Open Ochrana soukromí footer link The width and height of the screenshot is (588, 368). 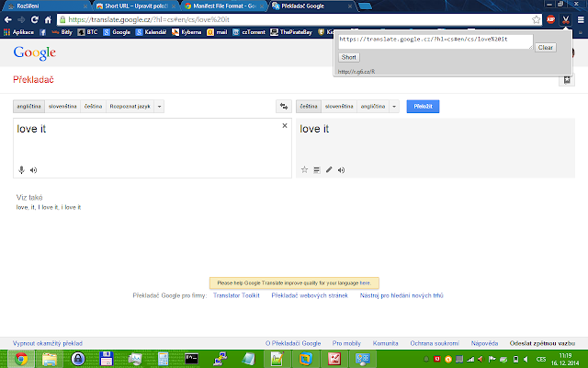pos(435,343)
